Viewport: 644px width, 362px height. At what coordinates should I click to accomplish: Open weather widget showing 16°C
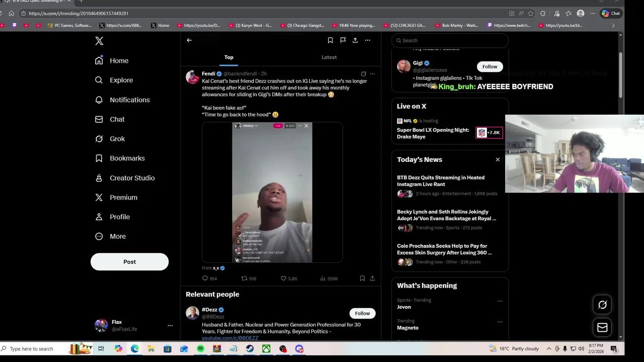pos(514,349)
